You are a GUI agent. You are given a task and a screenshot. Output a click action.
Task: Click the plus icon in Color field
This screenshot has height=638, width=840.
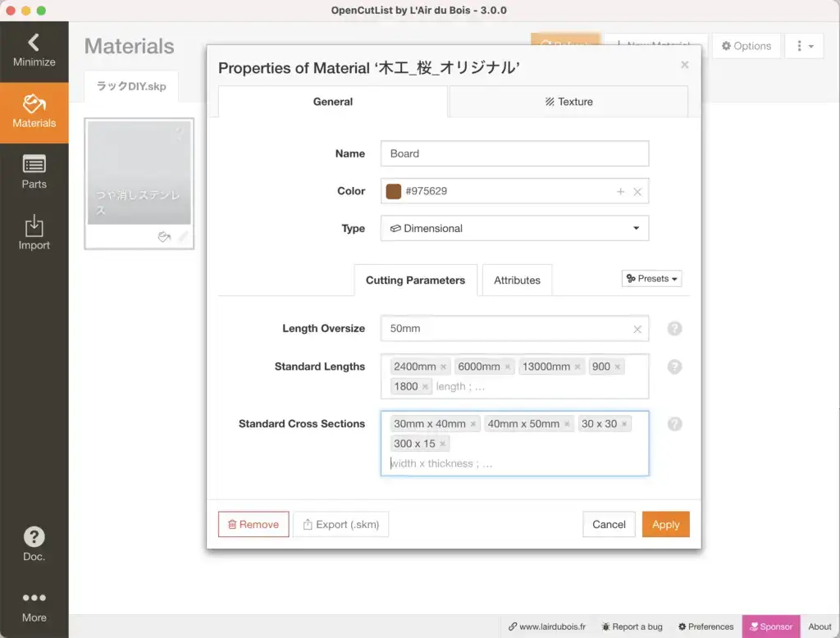pos(620,191)
